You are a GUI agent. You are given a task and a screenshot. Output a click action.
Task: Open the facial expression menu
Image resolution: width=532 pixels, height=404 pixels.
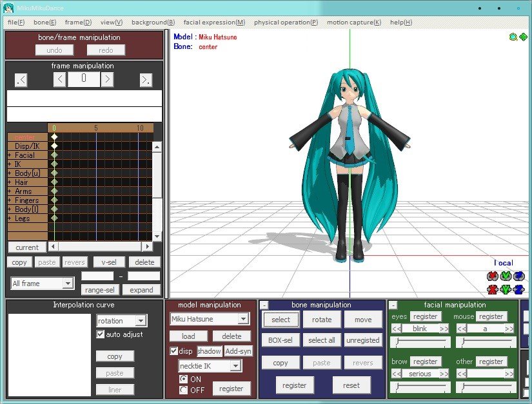click(x=214, y=23)
